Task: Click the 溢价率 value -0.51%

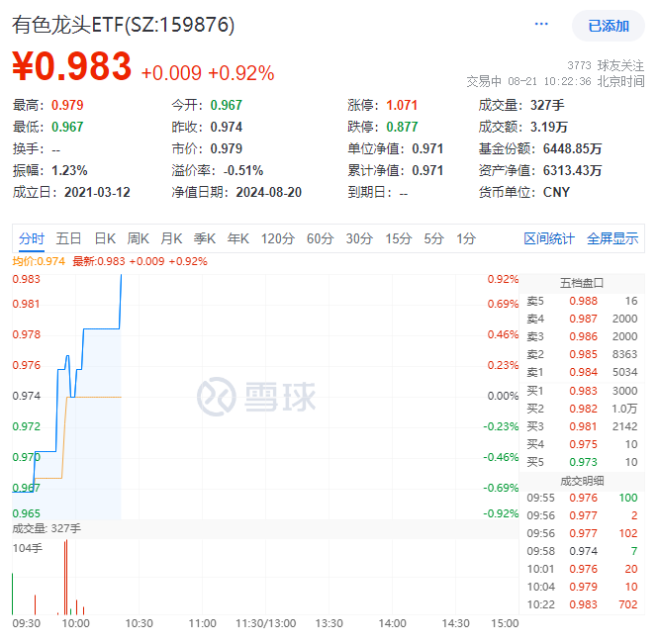Action: click(243, 170)
